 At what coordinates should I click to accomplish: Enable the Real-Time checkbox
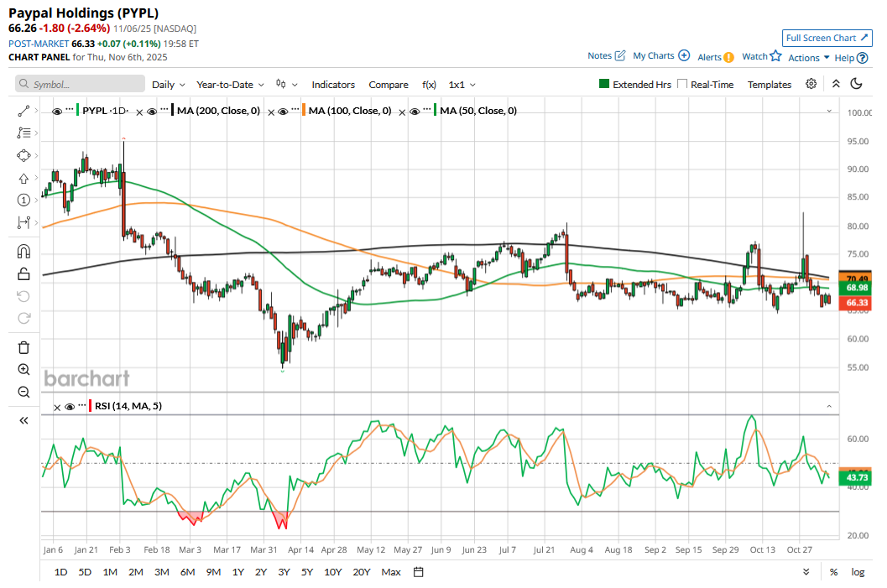tap(682, 84)
